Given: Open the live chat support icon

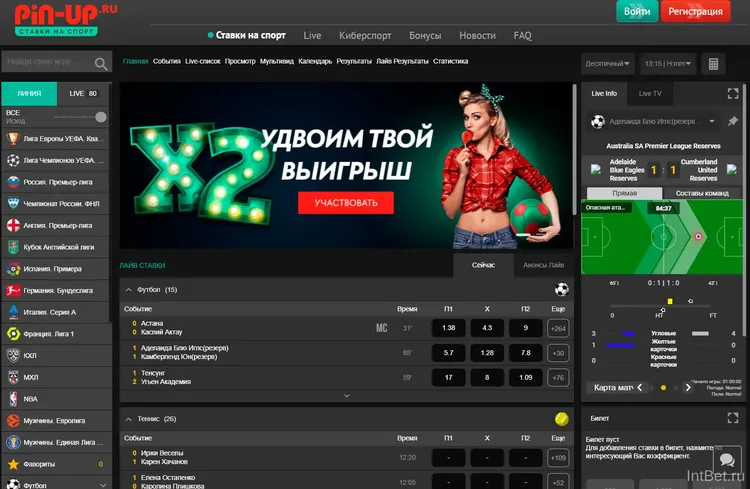Looking at the screenshot, I should pos(727,460).
